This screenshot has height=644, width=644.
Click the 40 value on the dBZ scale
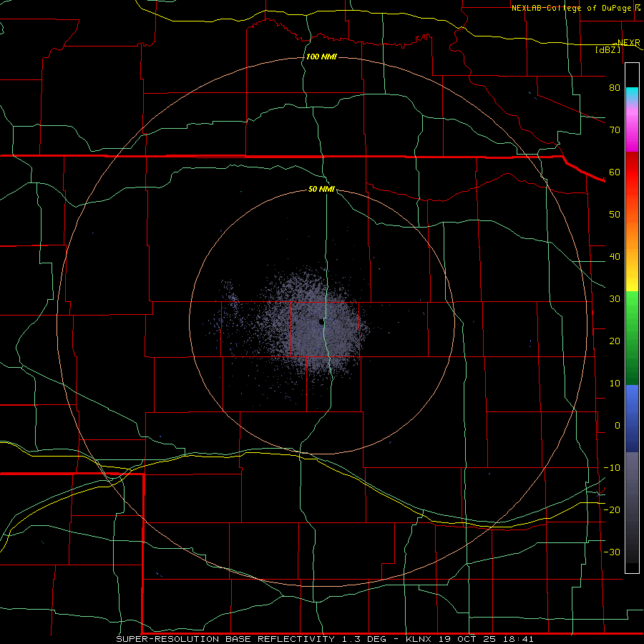(x=615, y=257)
